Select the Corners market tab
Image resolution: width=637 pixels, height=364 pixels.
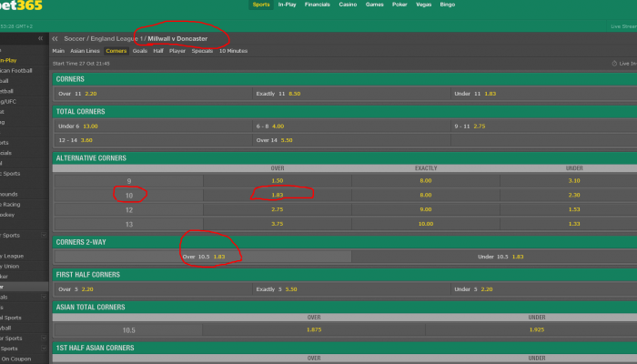click(x=116, y=51)
